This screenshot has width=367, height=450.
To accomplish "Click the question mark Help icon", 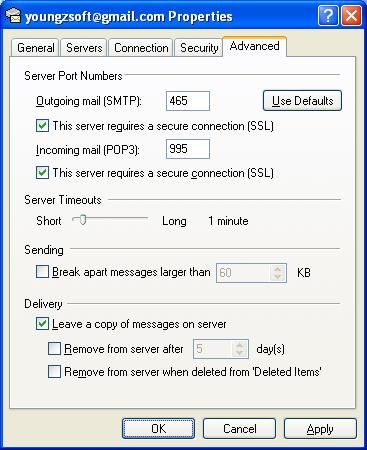I will (x=328, y=15).
